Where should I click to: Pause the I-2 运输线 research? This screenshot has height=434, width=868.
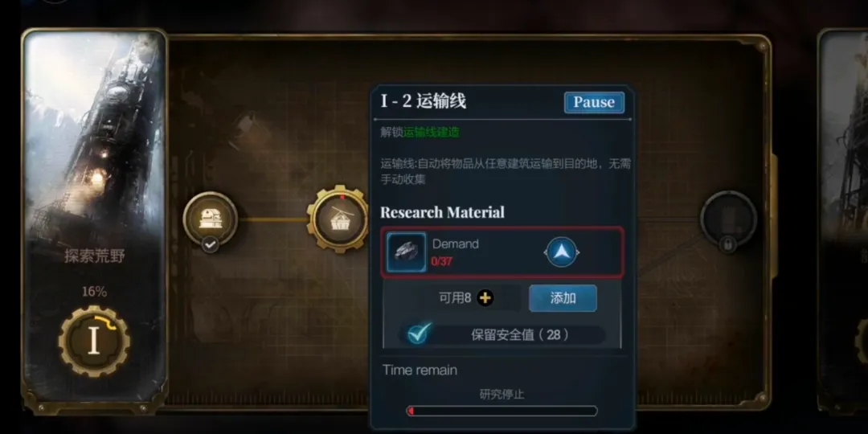point(594,102)
